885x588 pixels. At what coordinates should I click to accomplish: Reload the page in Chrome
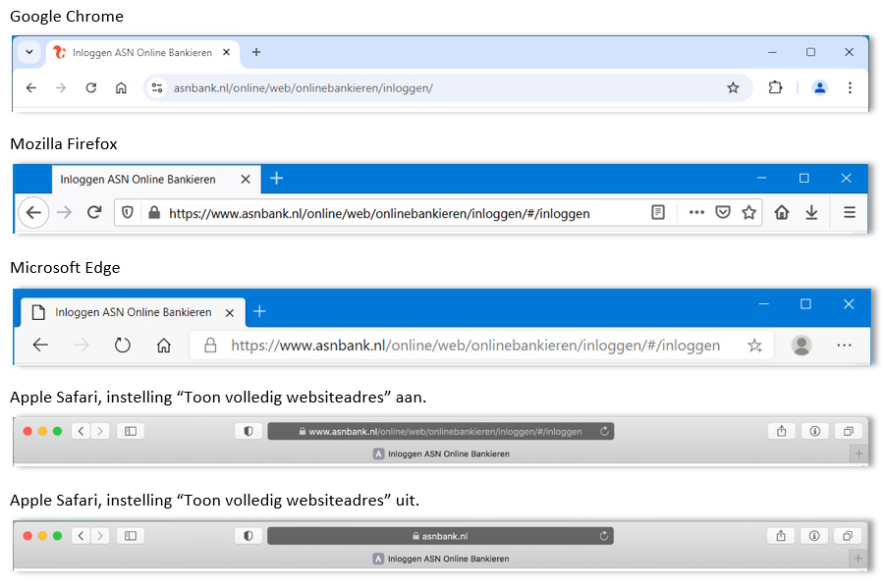[91, 87]
